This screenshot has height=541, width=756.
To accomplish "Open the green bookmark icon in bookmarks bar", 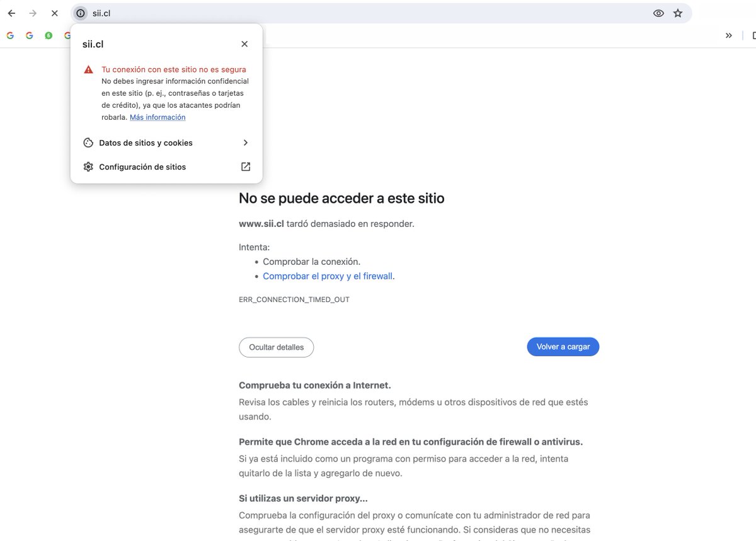I will pos(49,36).
